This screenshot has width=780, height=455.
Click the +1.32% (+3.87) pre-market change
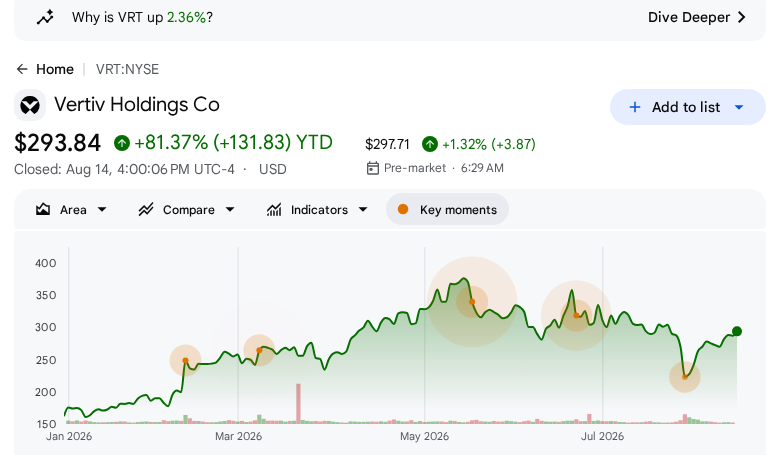(x=488, y=144)
